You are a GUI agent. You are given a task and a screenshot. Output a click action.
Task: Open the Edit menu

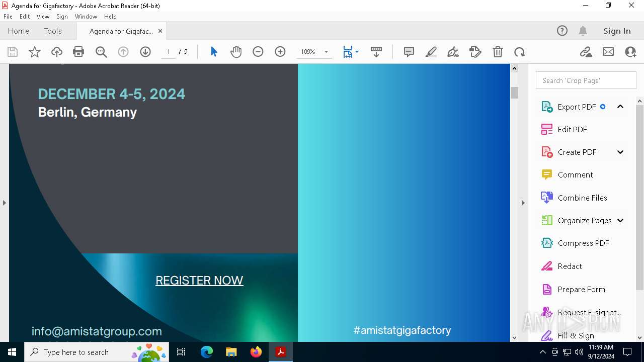point(25,17)
